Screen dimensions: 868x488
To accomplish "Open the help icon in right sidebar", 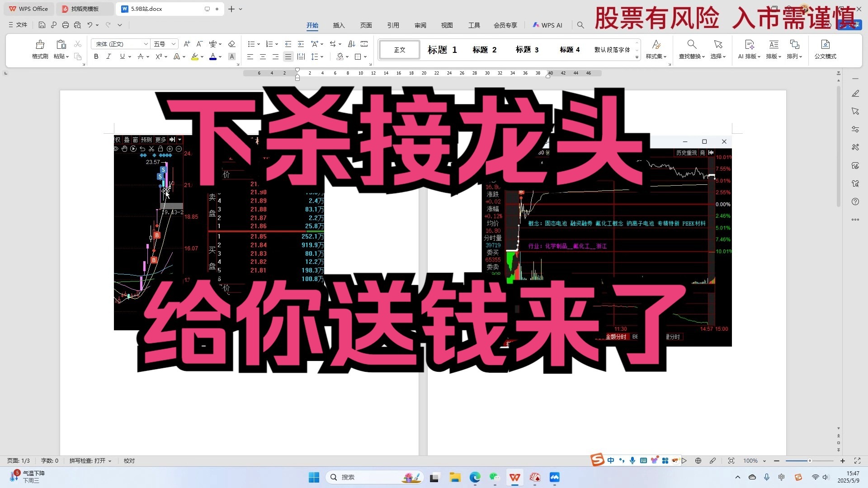I will [855, 202].
